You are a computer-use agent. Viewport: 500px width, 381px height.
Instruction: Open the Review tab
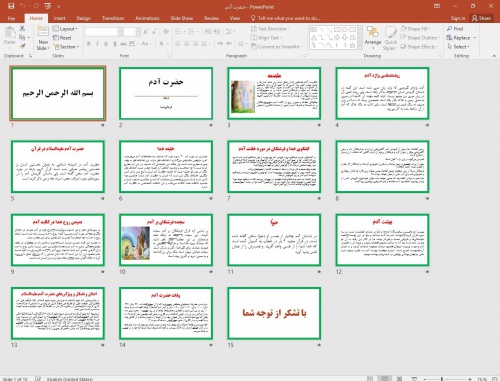[211, 18]
